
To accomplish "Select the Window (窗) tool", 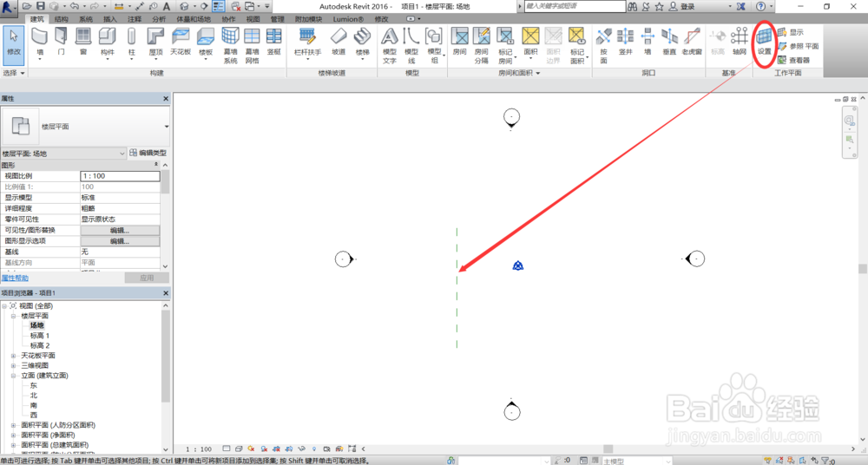I will coord(83,43).
